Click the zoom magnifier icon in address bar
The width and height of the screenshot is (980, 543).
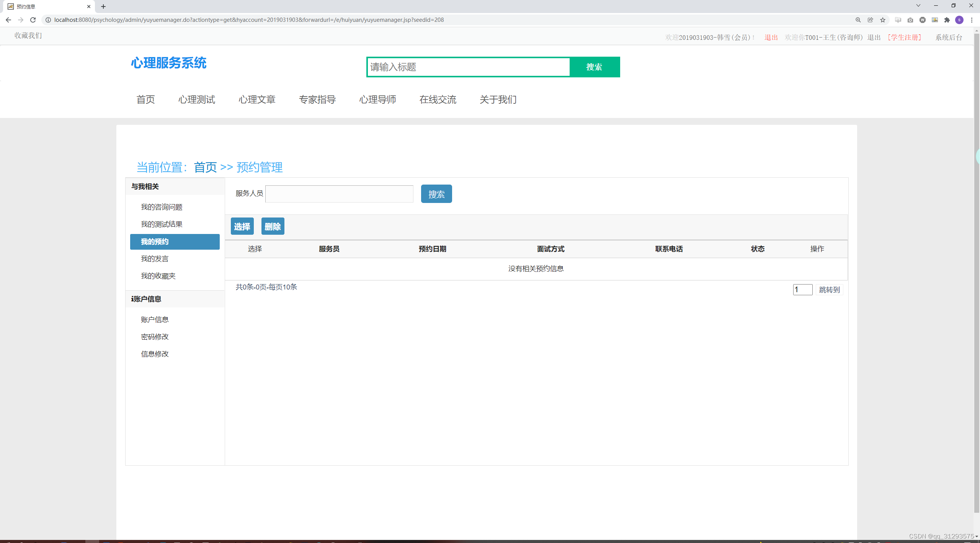[x=858, y=20]
